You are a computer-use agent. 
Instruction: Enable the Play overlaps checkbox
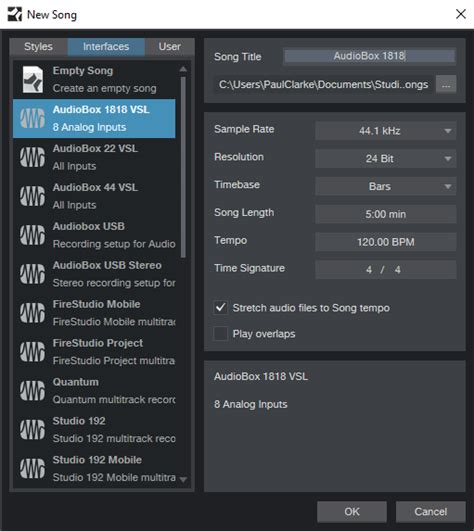[220, 334]
